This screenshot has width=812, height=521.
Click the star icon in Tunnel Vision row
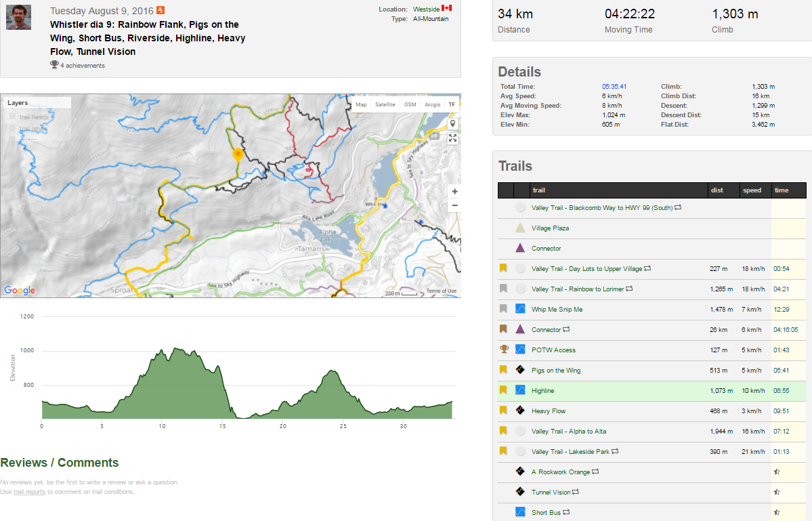pyautogui.click(x=777, y=492)
